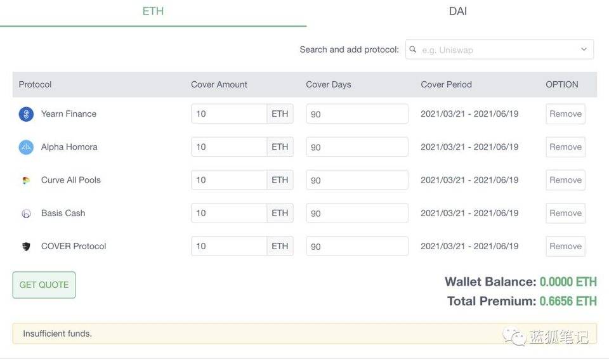Screen dimensions: 609x364
Task: Remove the Alpha Homora row
Action: point(565,146)
